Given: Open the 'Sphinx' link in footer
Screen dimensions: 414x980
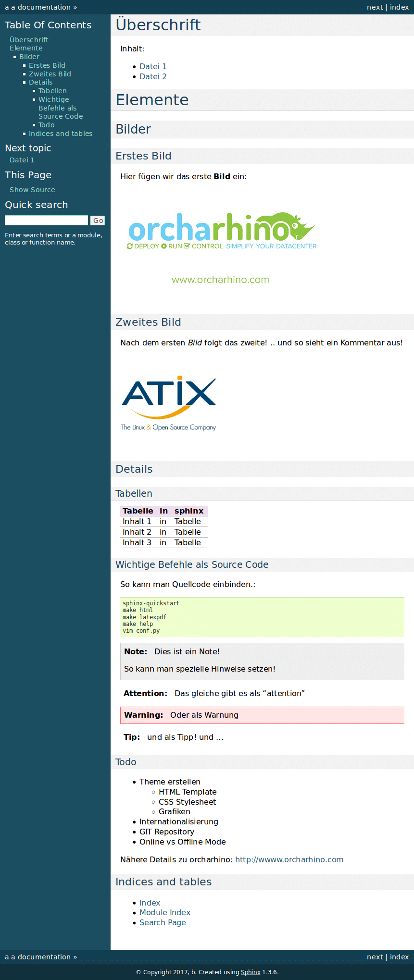Looking at the screenshot, I should (251, 972).
